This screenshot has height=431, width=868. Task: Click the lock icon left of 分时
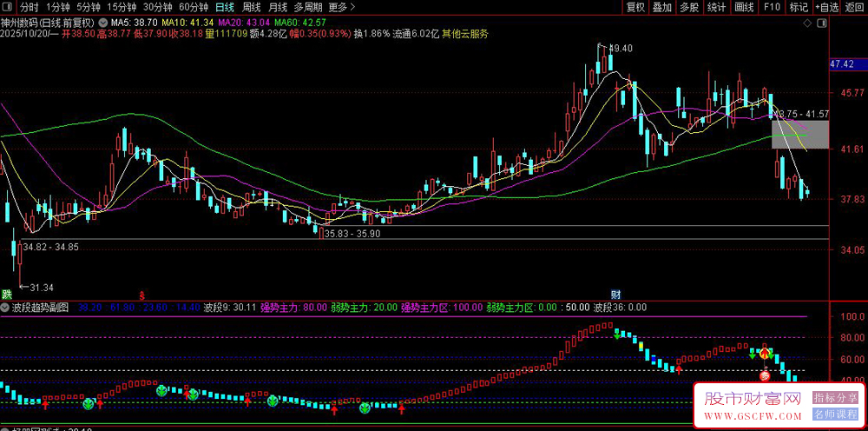[x=8, y=7]
